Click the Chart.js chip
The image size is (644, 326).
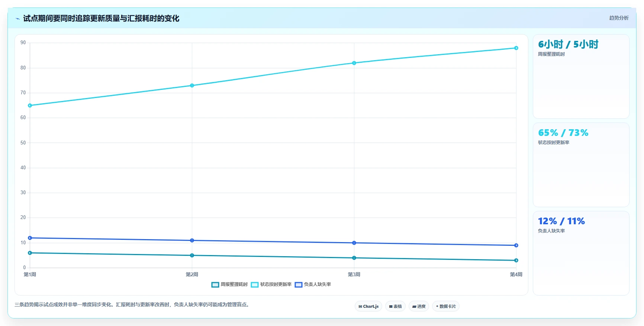click(368, 306)
